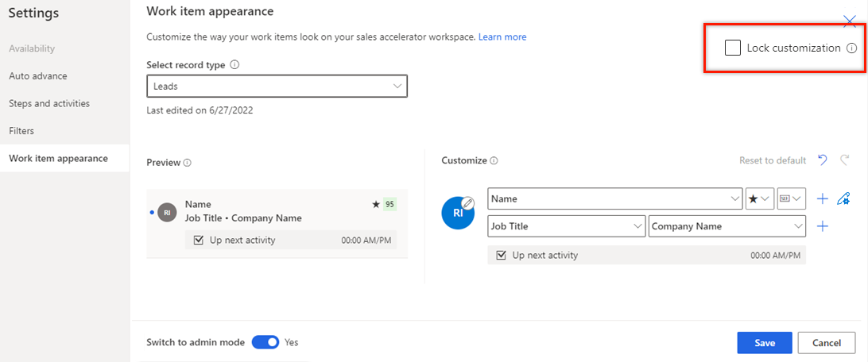868x362 pixels.
Task: Tick the Lock customization checkbox
Action: [x=732, y=48]
